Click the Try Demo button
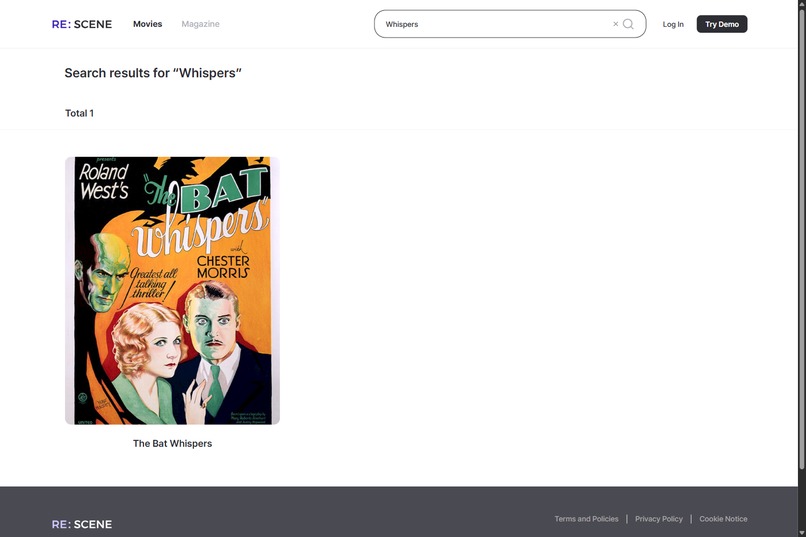The image size is (806, 537). coord(722,24)
